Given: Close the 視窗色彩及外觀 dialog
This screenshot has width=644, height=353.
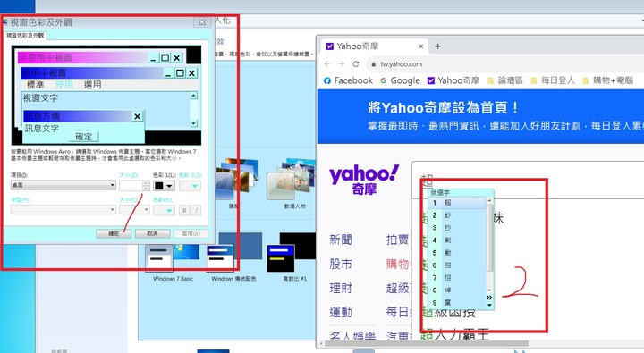Looking at the screenshot, I should (202, 22).
